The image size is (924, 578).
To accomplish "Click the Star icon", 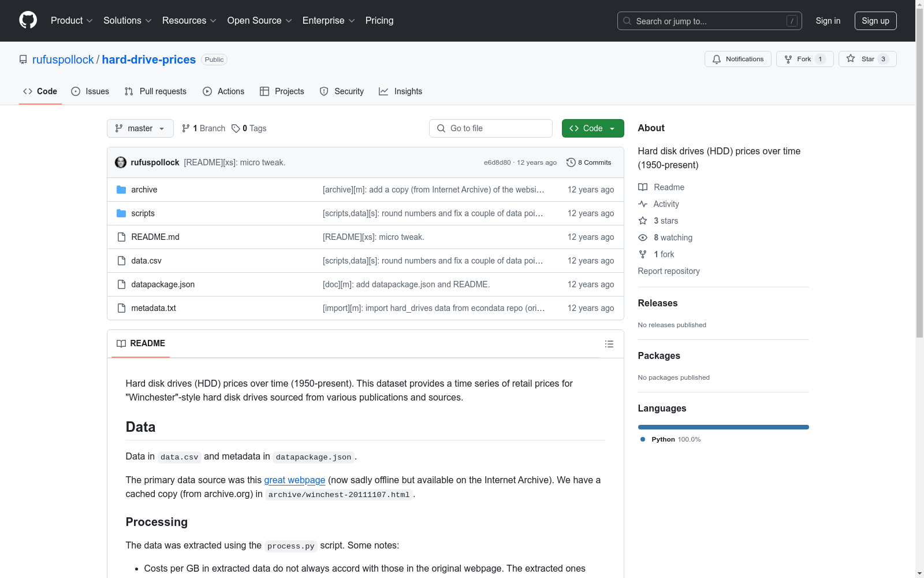I will (x=851, y=58).
